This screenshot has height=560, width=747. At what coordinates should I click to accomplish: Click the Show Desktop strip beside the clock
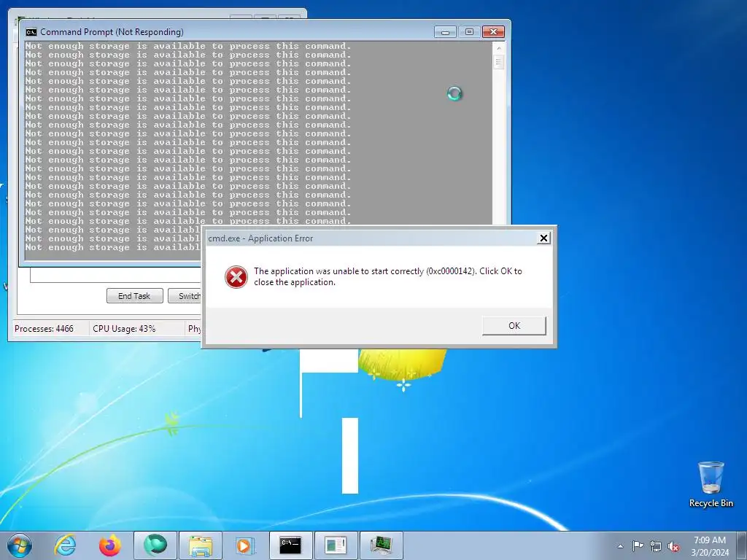742,545
